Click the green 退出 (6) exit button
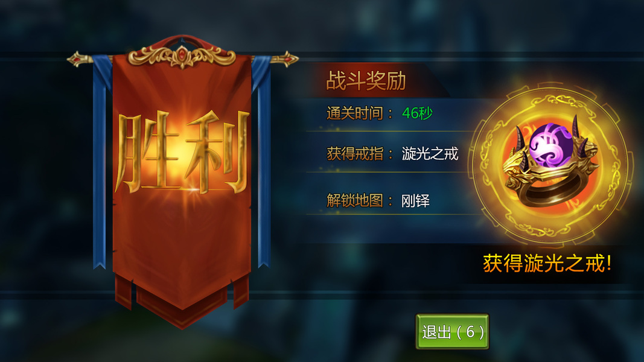The image size is (644, 362). (452, 332)
